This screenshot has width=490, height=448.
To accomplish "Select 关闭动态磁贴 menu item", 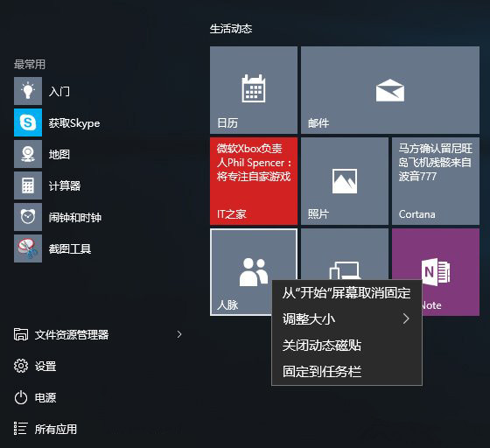I will pyautogui.click(x=346, y=346).
